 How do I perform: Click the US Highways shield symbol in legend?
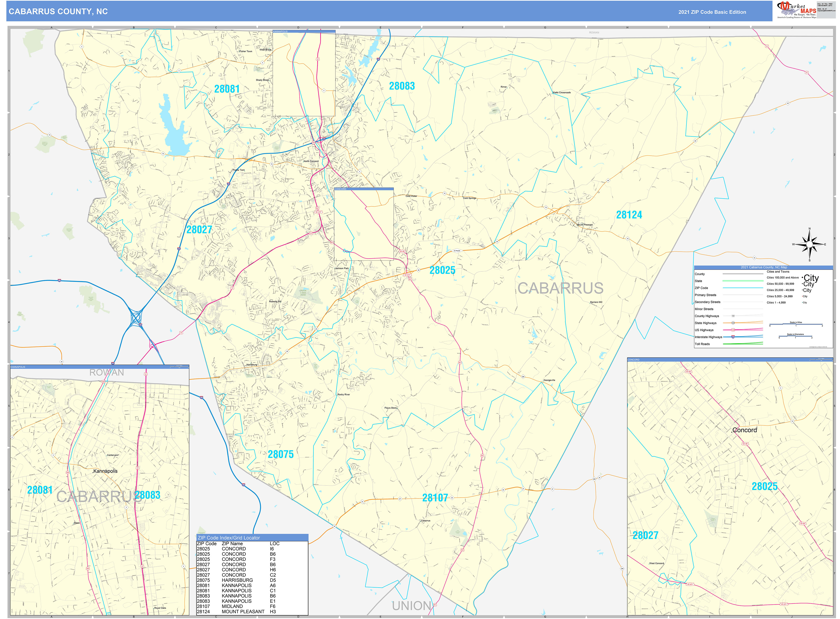click(733, 330)
